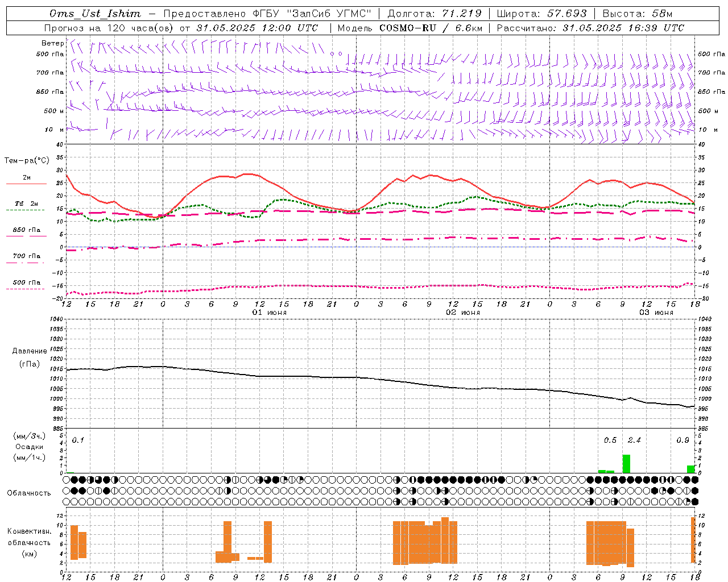Viewport: 728px width, 582px height.
Task: Click the Высота: 58м value
Action: pyautogui.click(x=637, y=14)
